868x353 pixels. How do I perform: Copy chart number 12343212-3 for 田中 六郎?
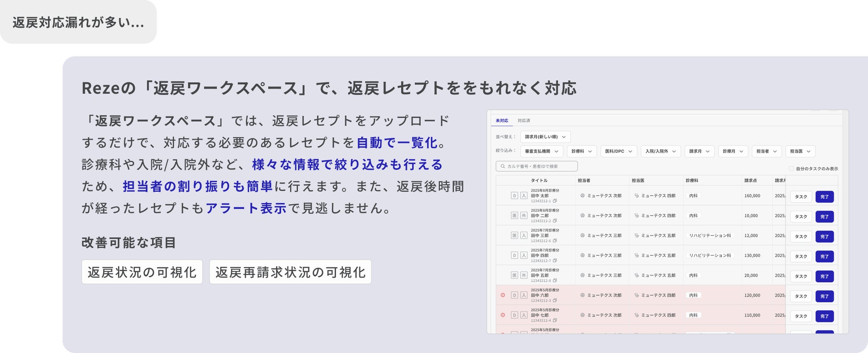pos(555,301)
